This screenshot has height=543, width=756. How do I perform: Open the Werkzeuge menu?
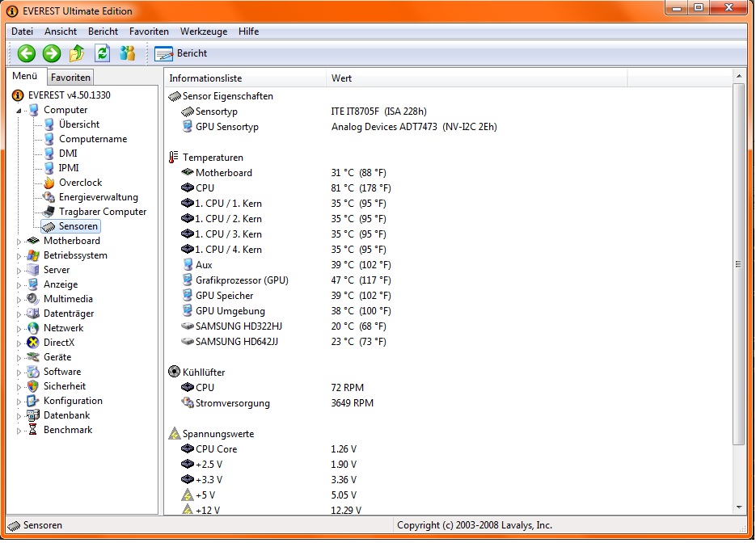point(204,32)
